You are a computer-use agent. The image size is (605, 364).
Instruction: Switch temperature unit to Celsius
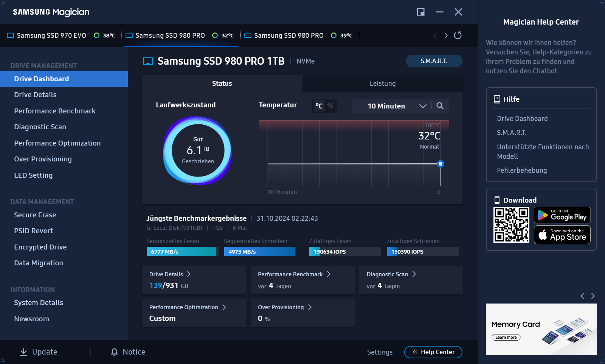coord(319,106)
